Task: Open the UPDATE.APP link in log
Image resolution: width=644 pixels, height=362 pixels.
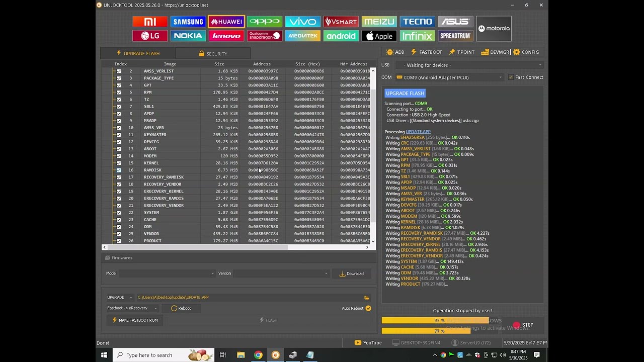Action: [418, 132]
